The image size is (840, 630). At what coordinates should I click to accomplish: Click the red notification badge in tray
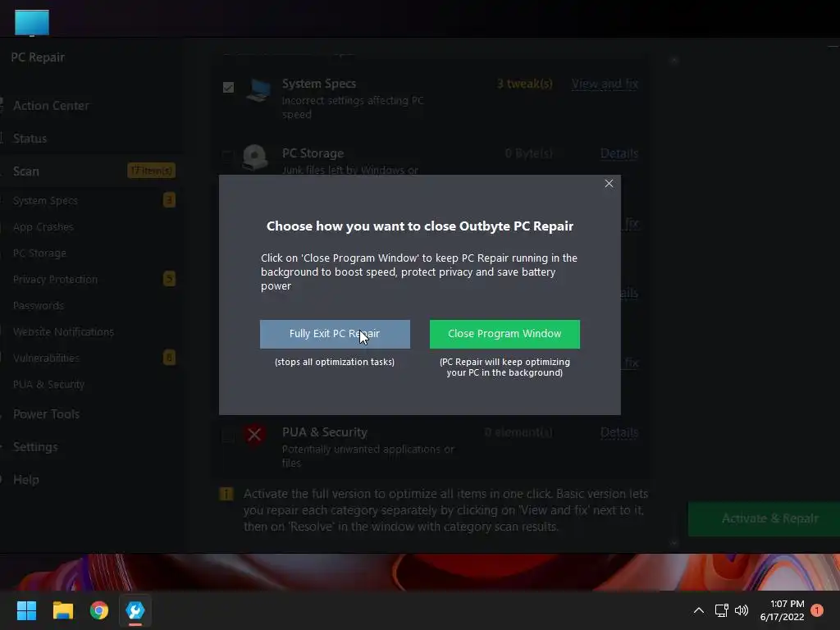coord(817,610)
